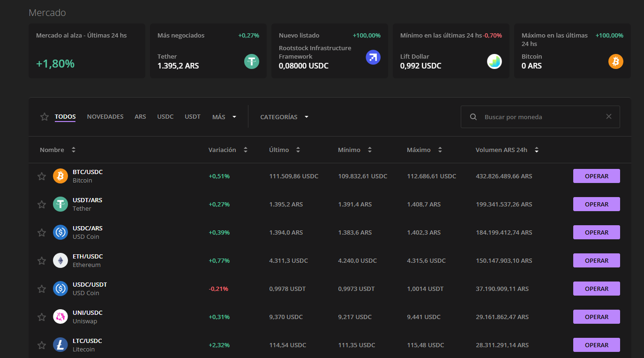Open the Nuevo listado card title
This screenshot has height=358, width=644.
[299, 35]
